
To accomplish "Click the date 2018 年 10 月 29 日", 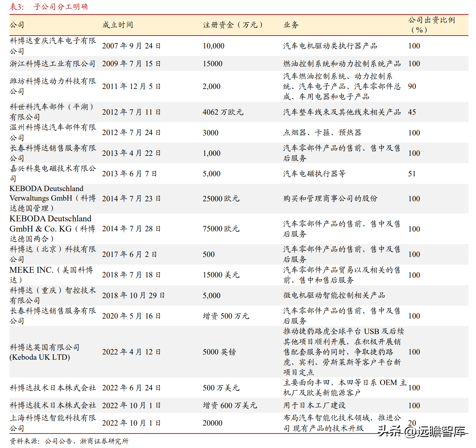I will (x=133, y=295).
